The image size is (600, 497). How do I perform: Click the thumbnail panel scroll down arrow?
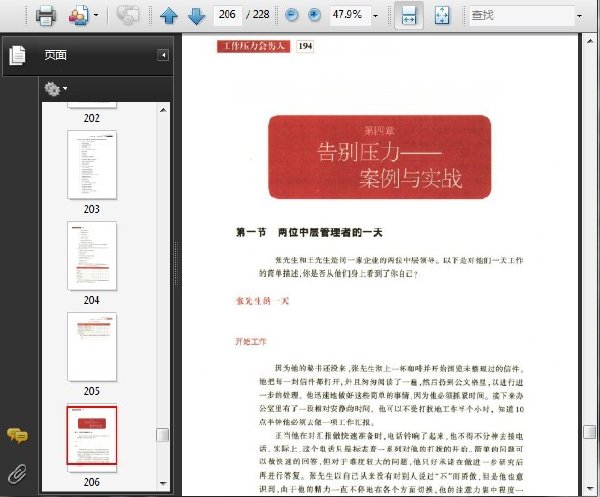click(163, 483)
